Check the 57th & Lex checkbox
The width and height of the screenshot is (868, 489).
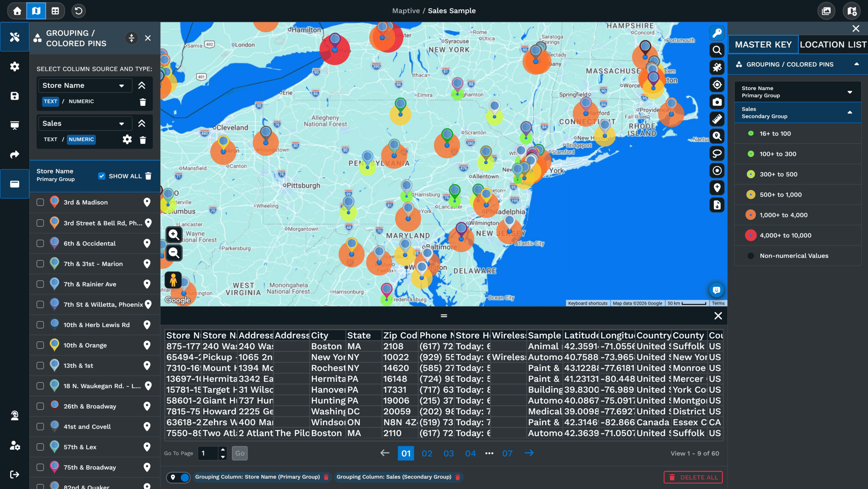[x=40, y=447]
